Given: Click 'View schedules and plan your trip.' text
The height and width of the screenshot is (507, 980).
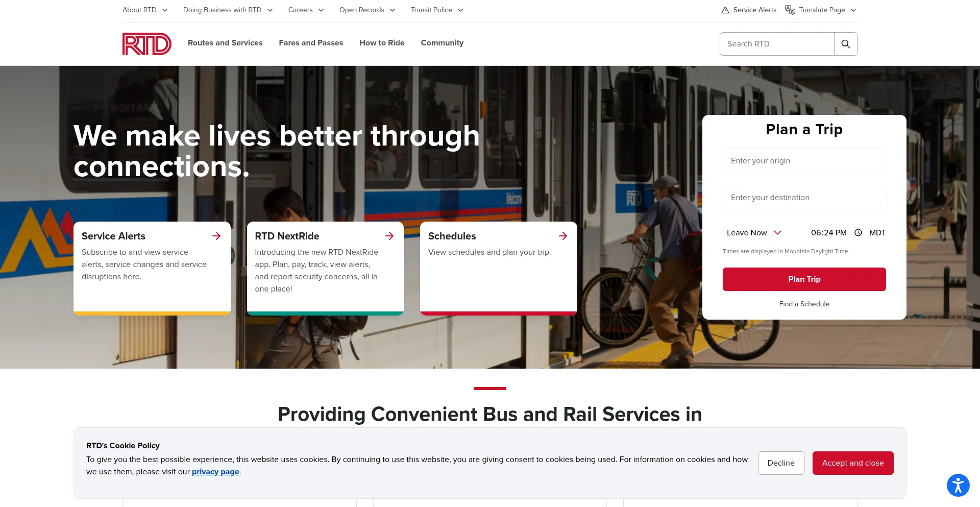Looking at the screenshot, I should pyautogui.click(x=489, y=252).
